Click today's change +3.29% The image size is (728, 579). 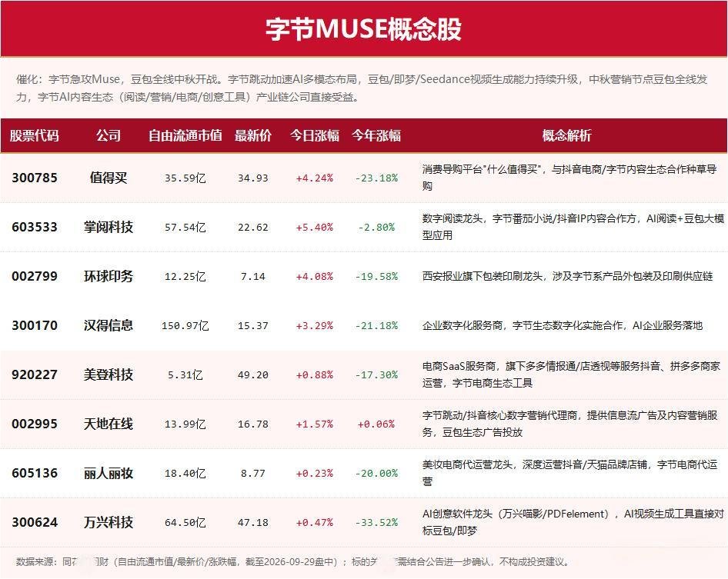(x=314, y=326)
